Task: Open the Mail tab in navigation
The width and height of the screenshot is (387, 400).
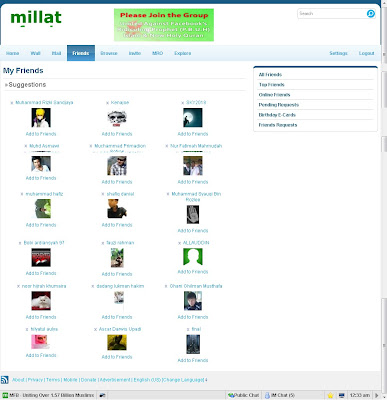Action: [56, 53]
